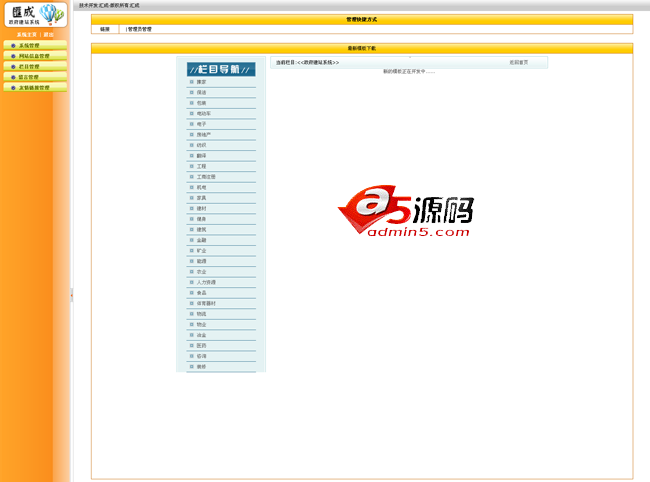Open the 金融 category
The height and width of the screenshot is (482, 650).
coord(201,240)
